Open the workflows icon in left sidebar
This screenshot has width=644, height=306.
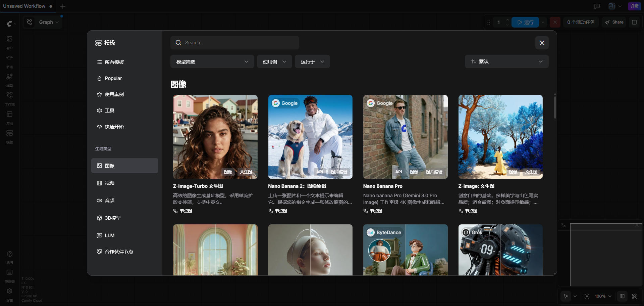[x=10, y=96]
